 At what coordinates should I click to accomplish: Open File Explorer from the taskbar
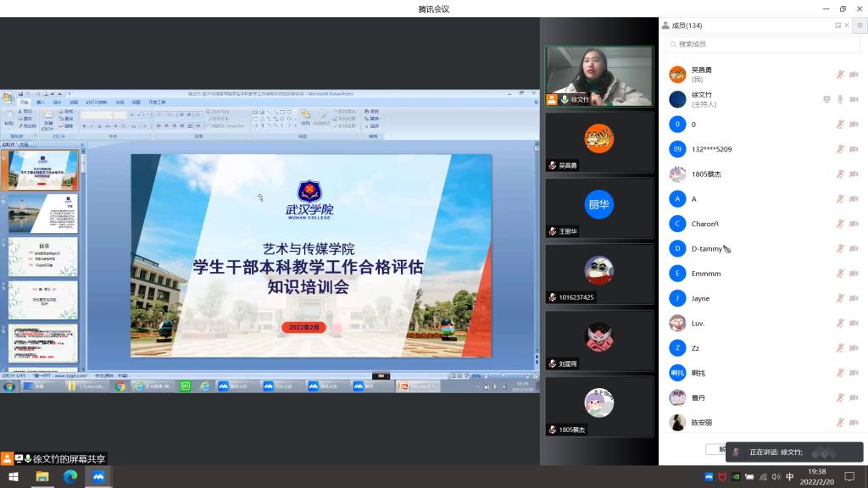pyautogui.click(x=42, y=476)
